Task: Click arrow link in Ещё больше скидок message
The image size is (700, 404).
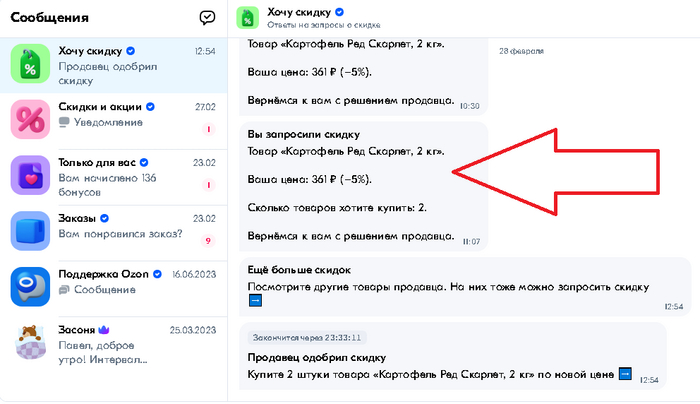Action: tap(255, 300)
